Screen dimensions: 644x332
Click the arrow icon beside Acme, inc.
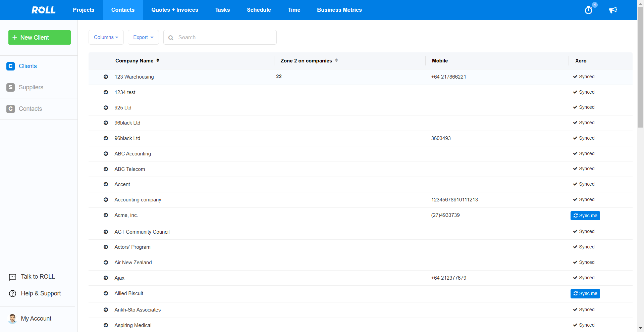[106, 215]
